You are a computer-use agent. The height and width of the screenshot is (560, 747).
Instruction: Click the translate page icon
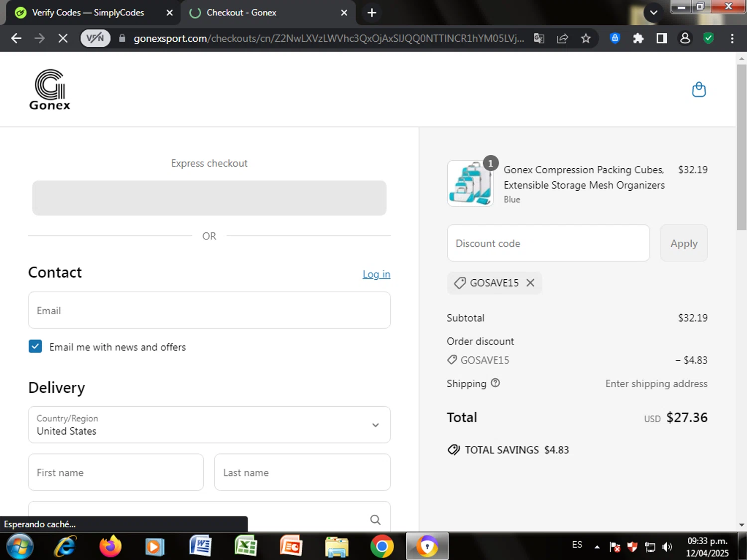[x=539, y=38]
